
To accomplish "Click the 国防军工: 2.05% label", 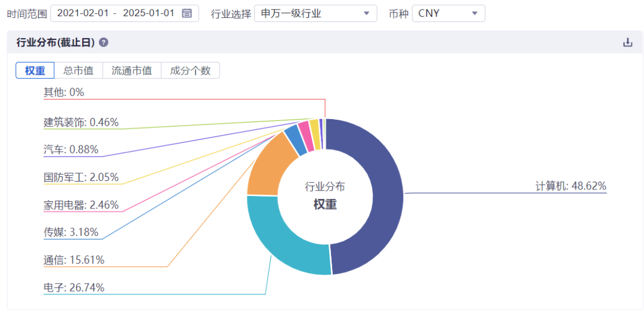I will tap(81, 177).
